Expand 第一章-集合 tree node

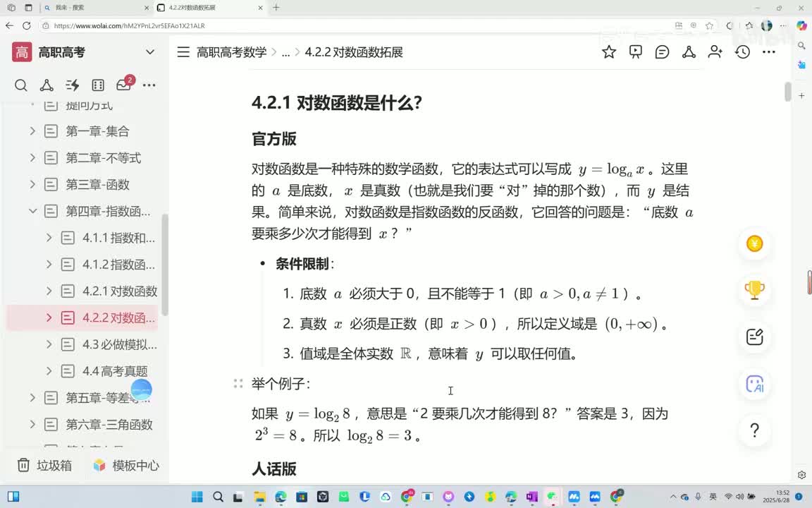coord(32,131)
